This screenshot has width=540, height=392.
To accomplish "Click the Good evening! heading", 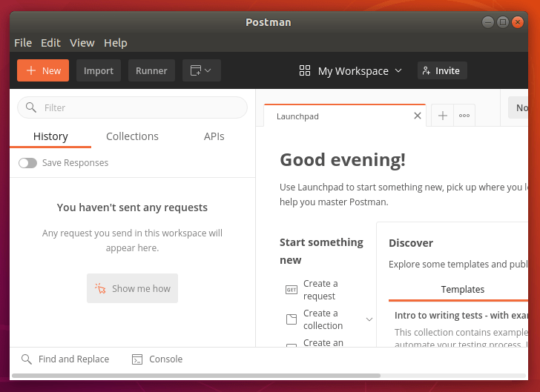I will 343,160.
